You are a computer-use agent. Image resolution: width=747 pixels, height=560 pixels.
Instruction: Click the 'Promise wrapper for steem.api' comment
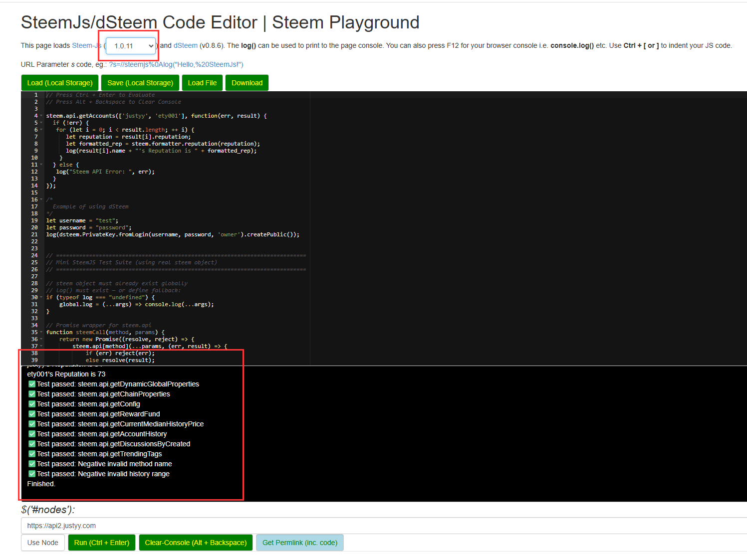pyautogui.click(x=99, y=325)
